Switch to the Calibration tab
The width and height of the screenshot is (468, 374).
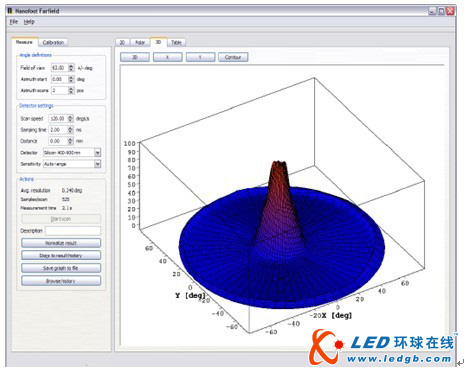coord(53,42)
